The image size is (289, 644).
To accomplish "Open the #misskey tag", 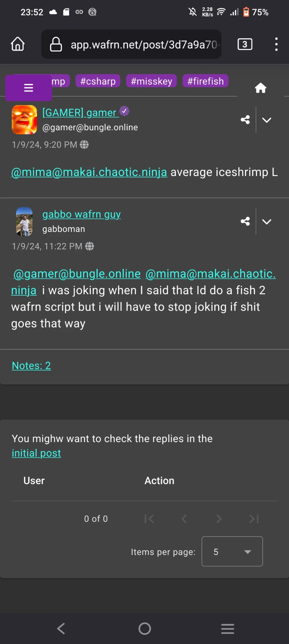I will tap(151, 81).
